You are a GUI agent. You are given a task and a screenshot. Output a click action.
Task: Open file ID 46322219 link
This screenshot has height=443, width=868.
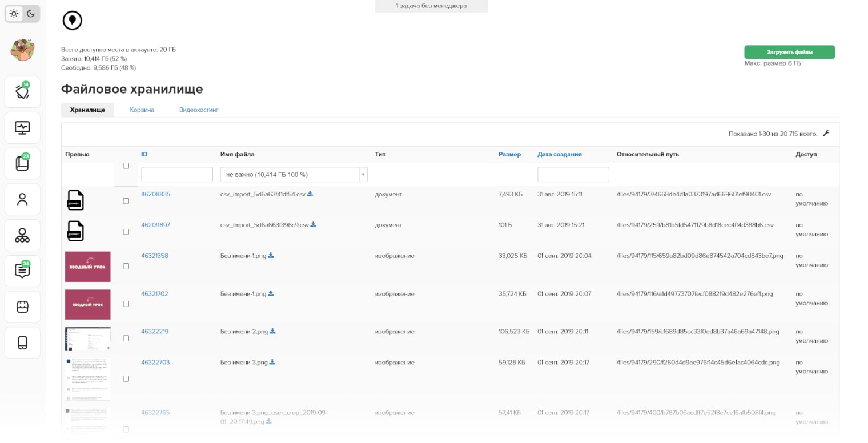coord(155,332)
